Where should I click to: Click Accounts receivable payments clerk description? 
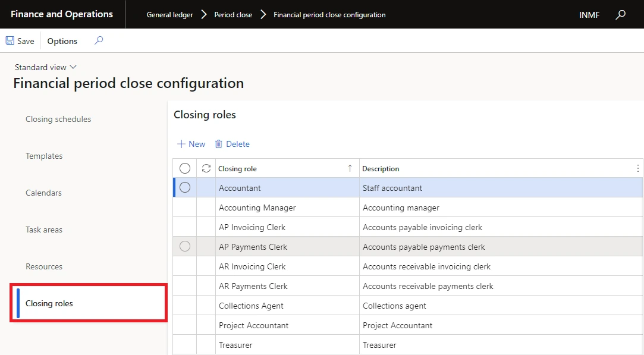click(x=501, y=286)
